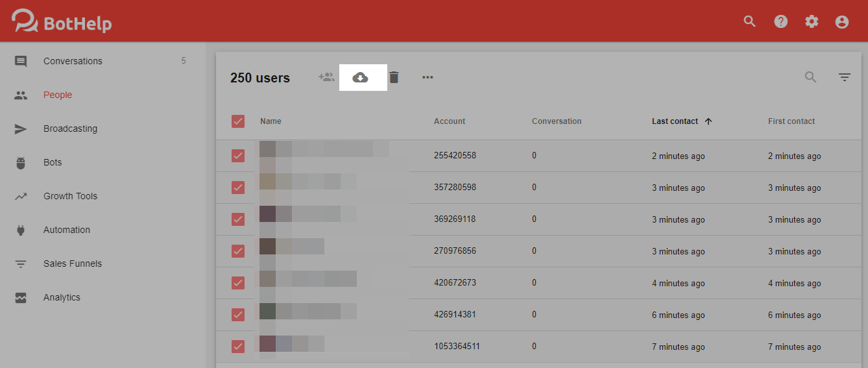Open the three-dots more options menu

click(x=428, y=78)
